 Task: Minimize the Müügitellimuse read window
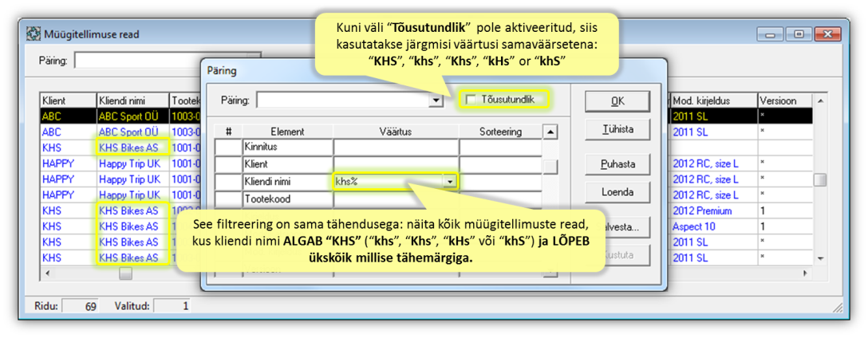[x=769, y=34]
